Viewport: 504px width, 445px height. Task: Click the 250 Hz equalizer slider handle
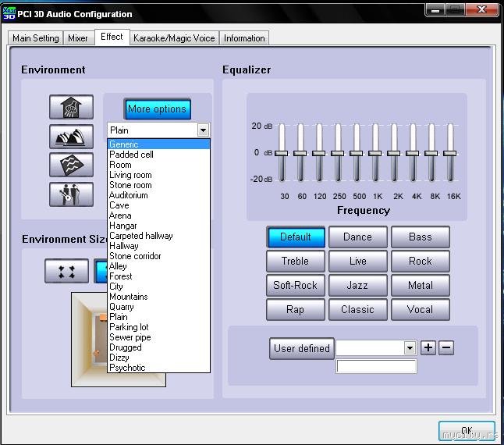[x=338, y=153]
